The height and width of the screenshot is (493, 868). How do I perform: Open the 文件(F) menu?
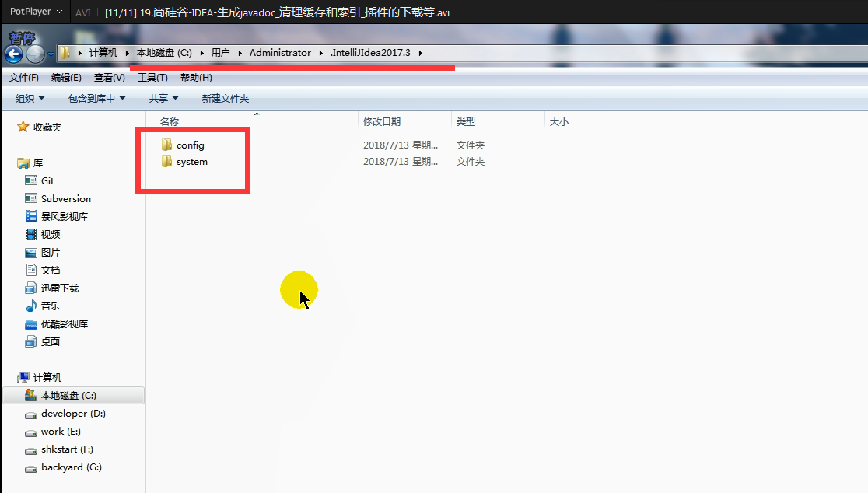coord(24,78)
